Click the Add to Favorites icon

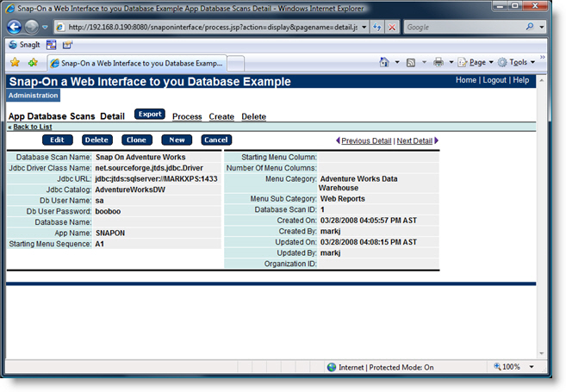tap(33, 62)
